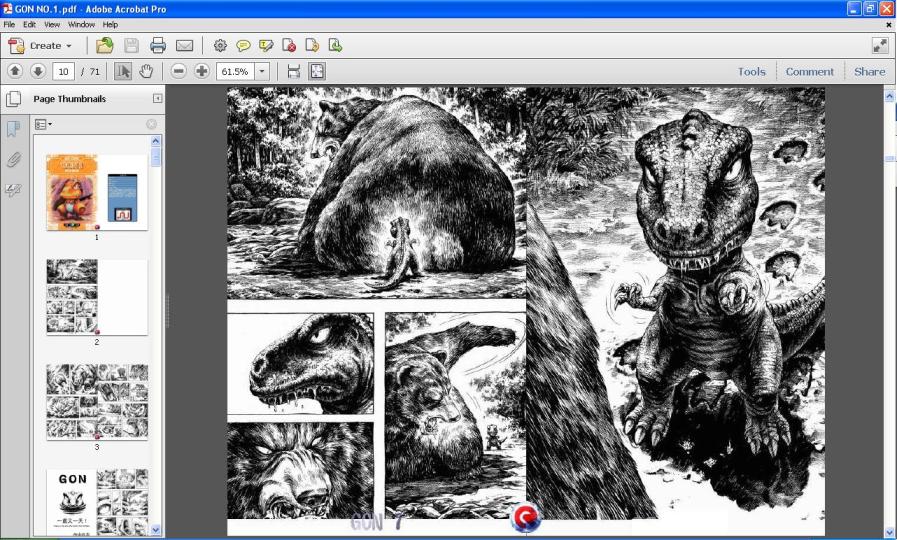
Task: Click thumbnails panel scroll down arrow
Action: [156, 530]
